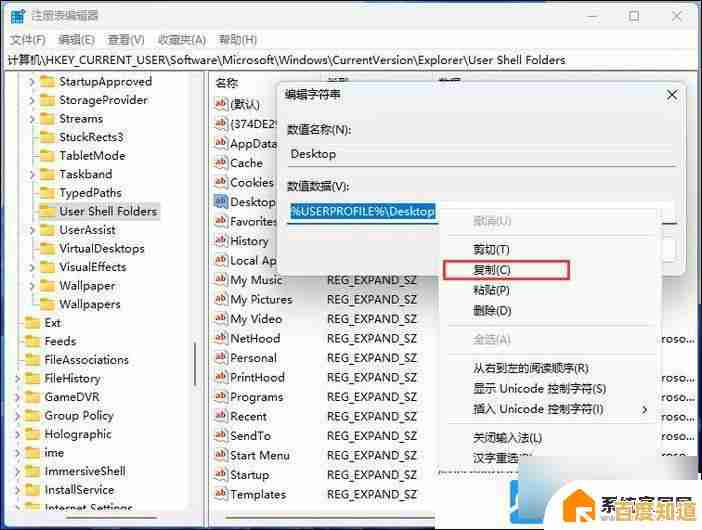The width and height of the screenshot is (702, 530).
Task: Click the StorageProvider folder icon
Action: tap(47, 100)
